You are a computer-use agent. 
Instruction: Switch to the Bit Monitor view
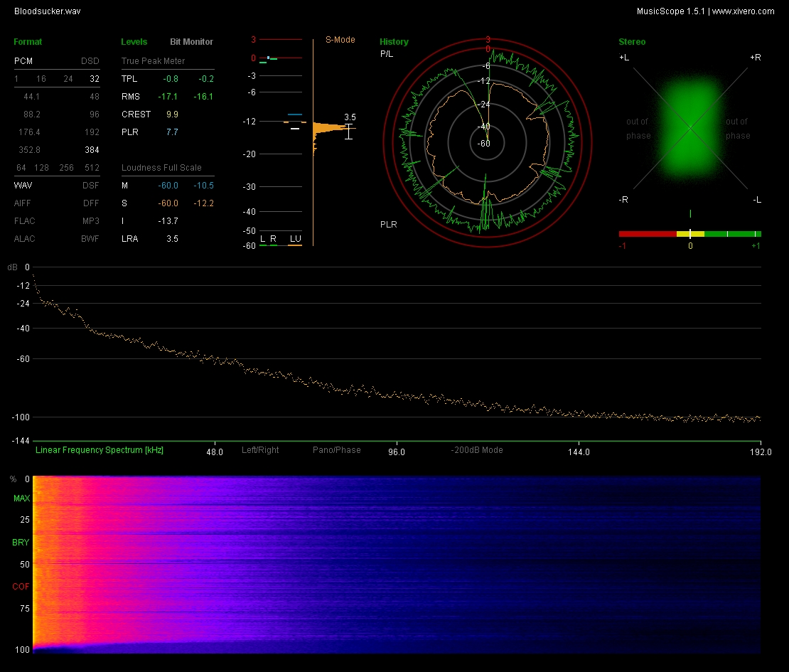(191, 42)
